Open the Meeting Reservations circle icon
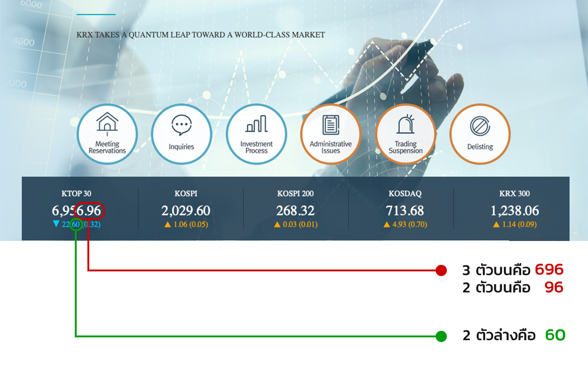The height and width of the screenshot is (379, 588). 107,134
